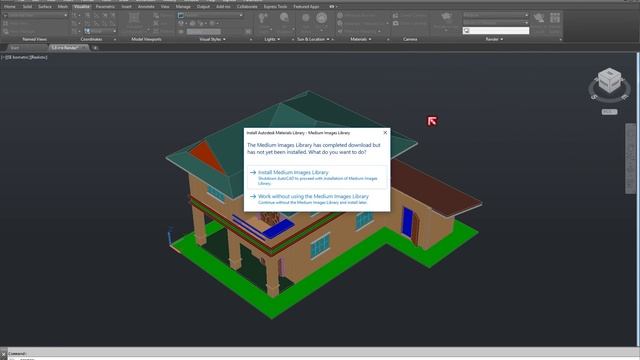Click the white render field in Render panel
640x360 pixels.
(x=496, y=31)
